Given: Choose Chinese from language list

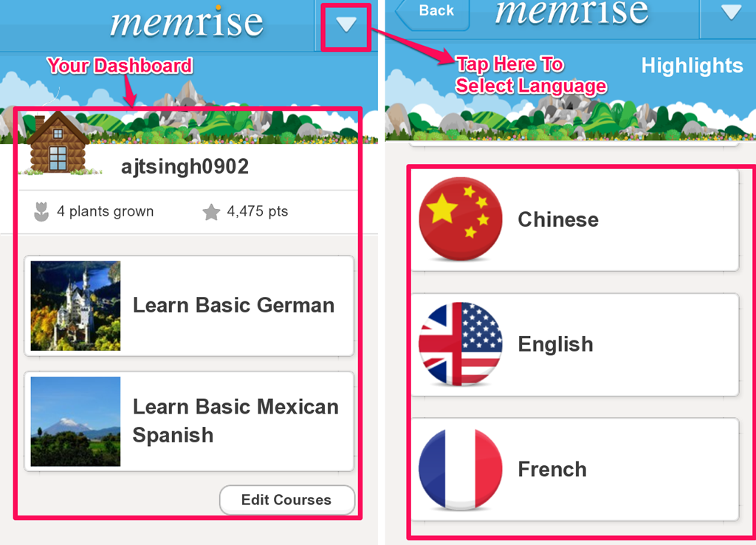Looking at the screenshot, I should pyautogui.click(x=574, y=220).
